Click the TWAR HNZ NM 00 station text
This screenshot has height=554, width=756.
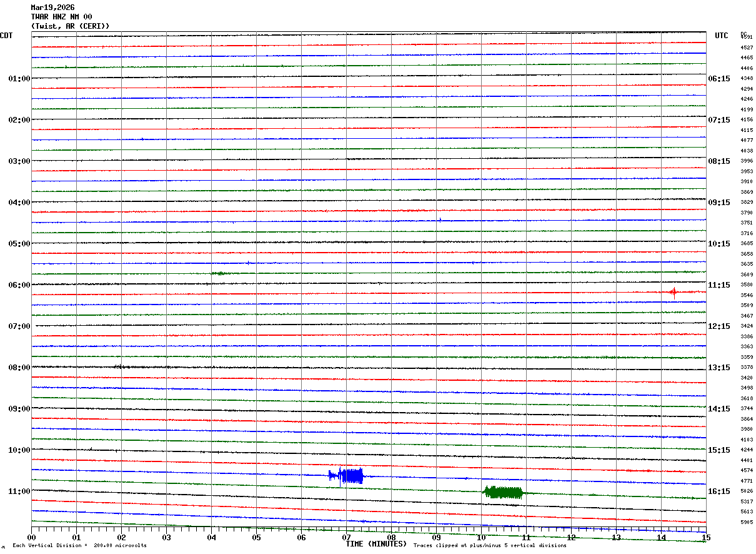tap(61, 17)
